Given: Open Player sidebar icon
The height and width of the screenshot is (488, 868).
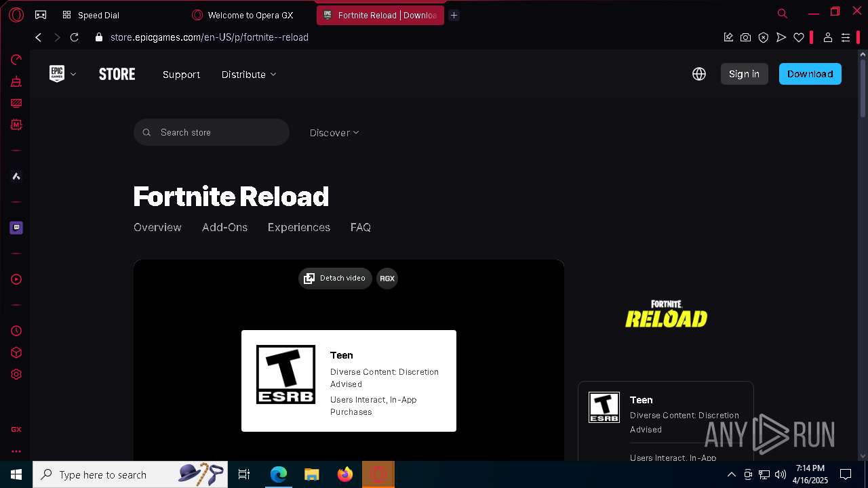Looking at the screenshot, I should pos(16,279).
